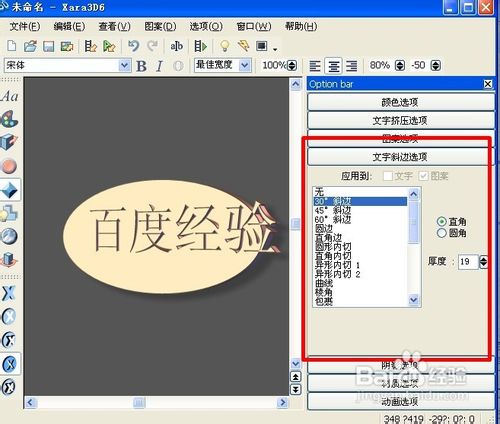Viewport: 500px width, 424px height.
Task: Select the extrusion cube sidebar tool
Action: [9, 142]
